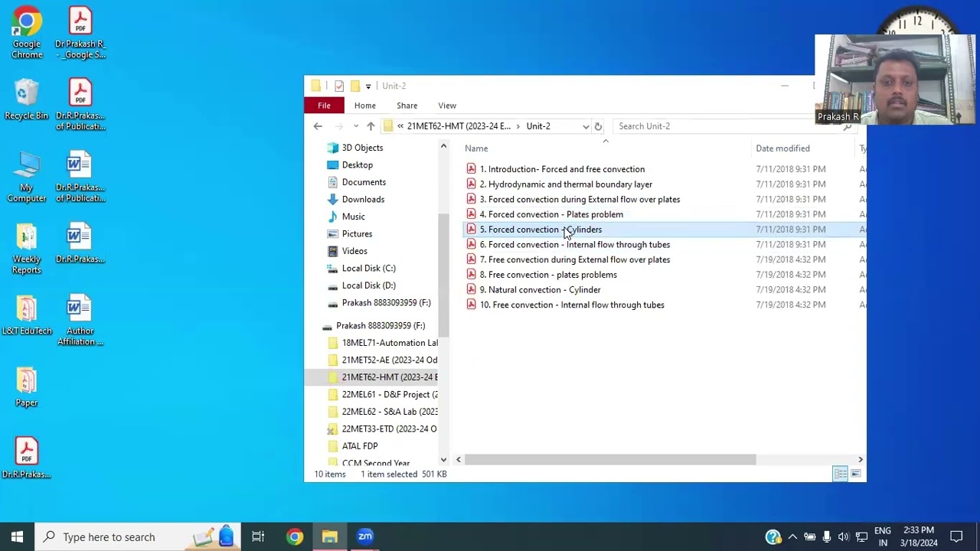Sort by Date modified column header
This screenshot has height=551, width=980.
pyautogui.click(x=782, y=148)
